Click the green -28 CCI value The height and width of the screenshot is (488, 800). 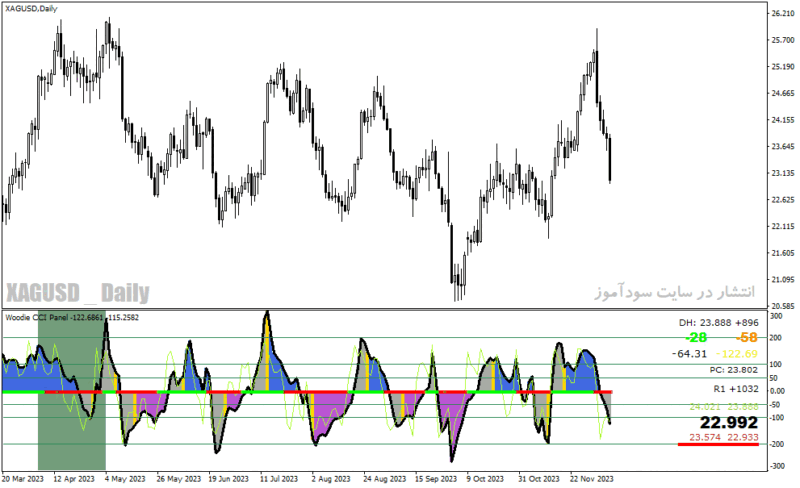696,337
